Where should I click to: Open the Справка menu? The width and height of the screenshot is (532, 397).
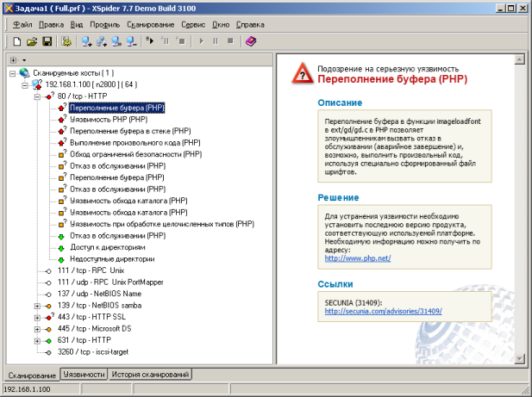click(x=250, y=25)
